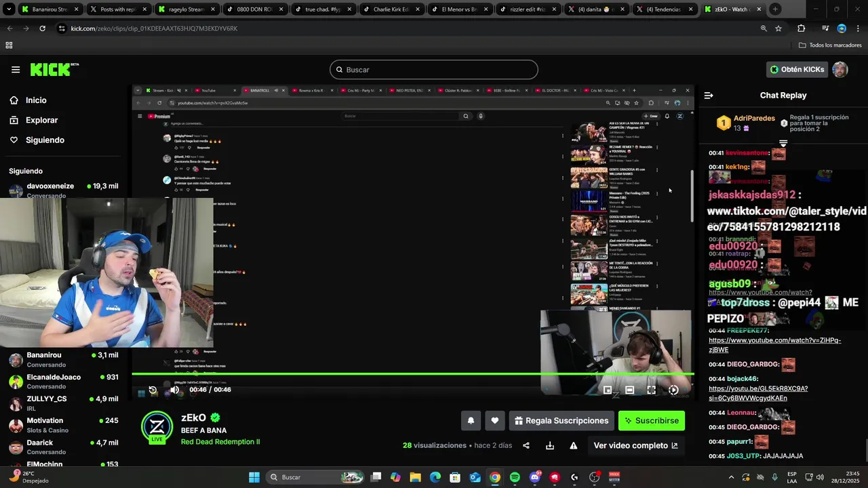Switch to the Bananirou Stream browser tab

pyautogui.click(x=50, y=9)
